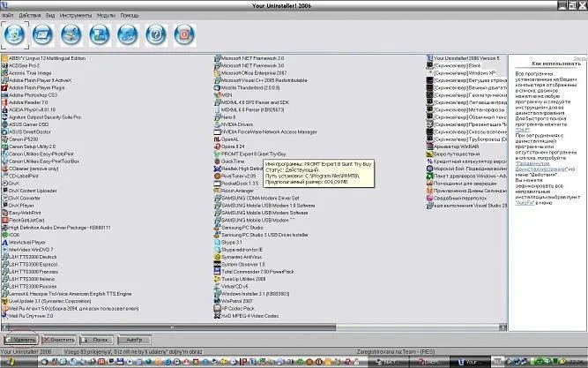Viewport: 588px width, 368px height.
Task: Select Mozilla Thunderbird (2.0.0.6) entry
Action: tap(247, 87)
